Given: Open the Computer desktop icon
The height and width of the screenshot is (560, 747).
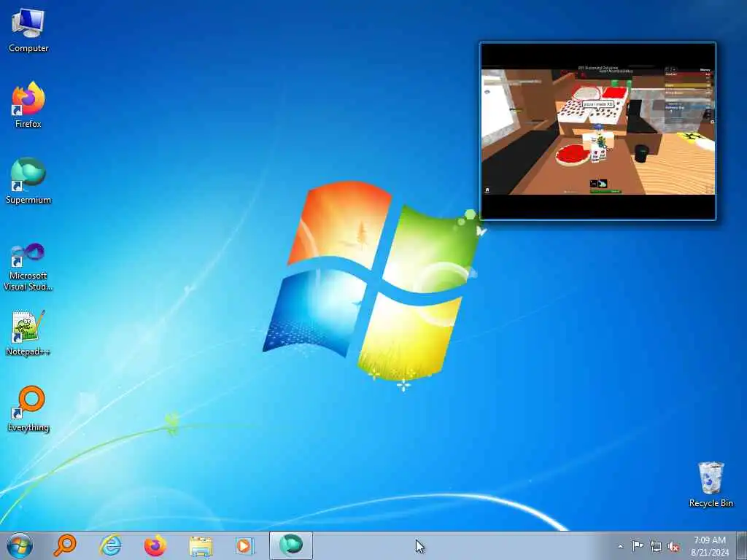Looking at the screenshot, I should pos(28,31).
